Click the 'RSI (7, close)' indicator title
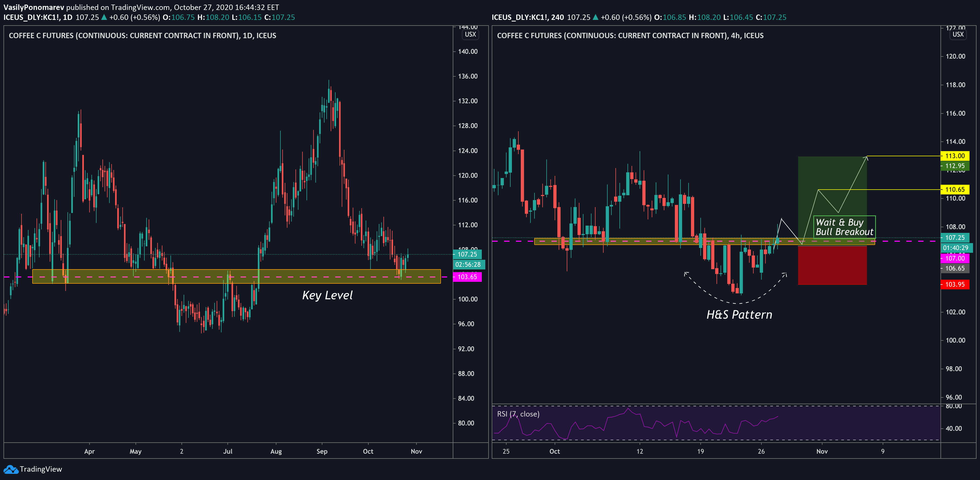This screenshot has width=980, height=480. tap(518, 414)
